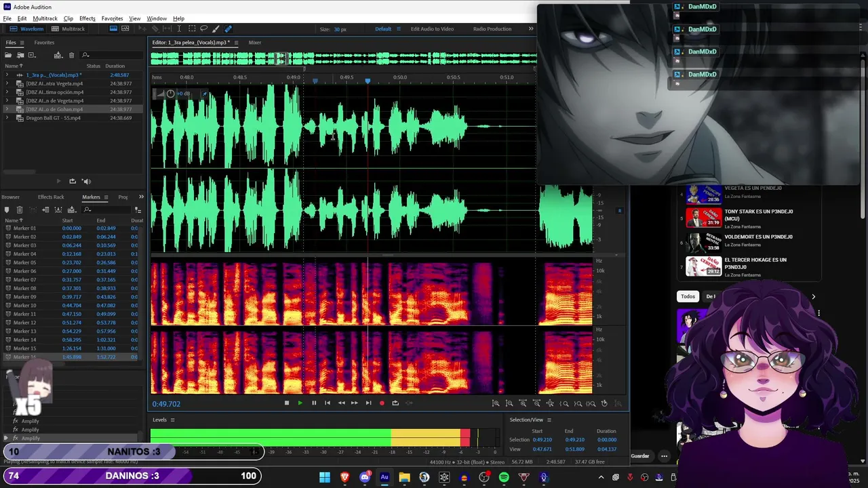The height and width of the screenshot is (488, 868).
Task: Toggle auto-play speaker in Files panel
Action: coord(86,181)
